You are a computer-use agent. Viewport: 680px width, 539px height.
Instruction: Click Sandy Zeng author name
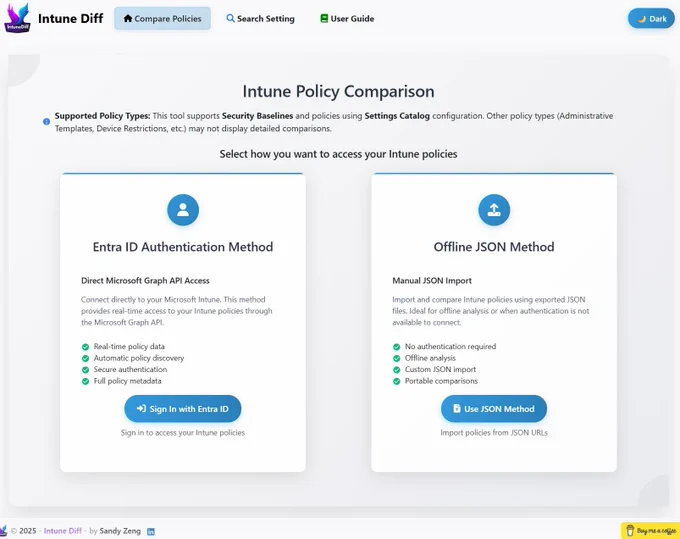tap(120, 531)
